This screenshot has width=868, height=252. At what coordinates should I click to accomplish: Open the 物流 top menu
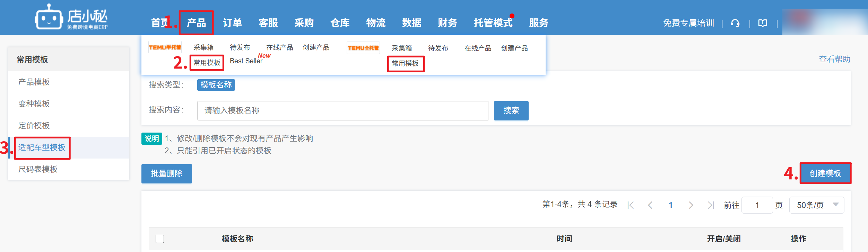click(x=376, y=23)
